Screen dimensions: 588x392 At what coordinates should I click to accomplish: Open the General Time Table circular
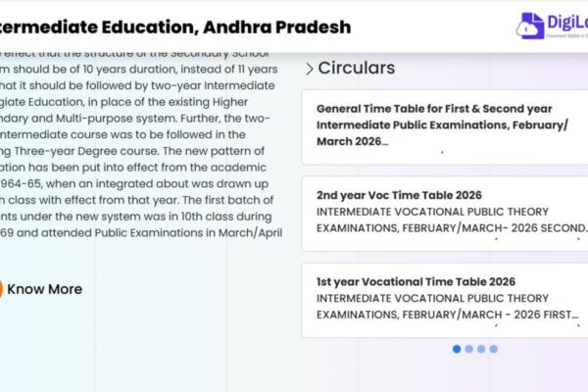[x=448, y=108]
